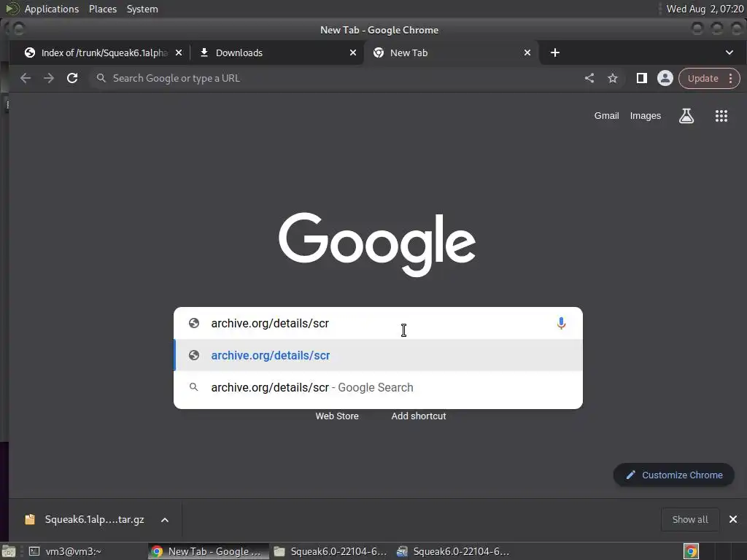Image resolution: width=747 pixels, height=560 pixels.
Task: Click globe icon on highlighted suggestion
Action: point(194,355)
